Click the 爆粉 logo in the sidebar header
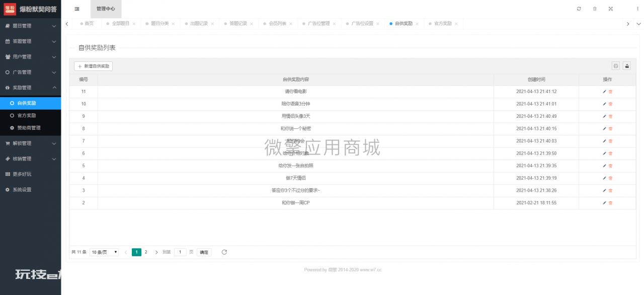644x295 pixels. 10,9
